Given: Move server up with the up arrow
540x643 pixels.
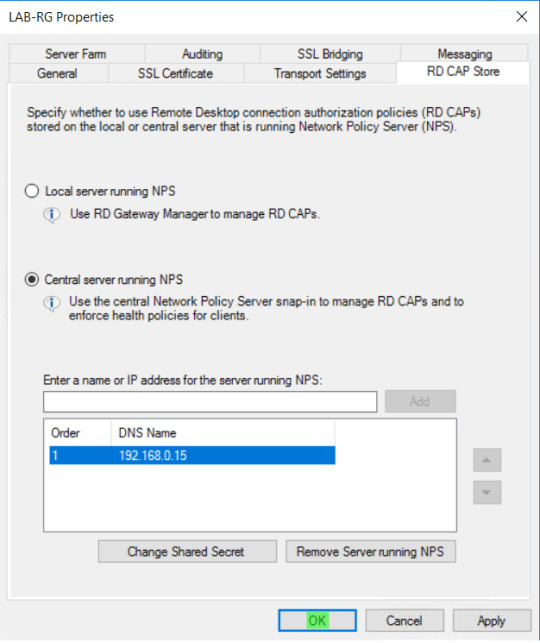Looking at the screenshot, I should tap(487, 460).
